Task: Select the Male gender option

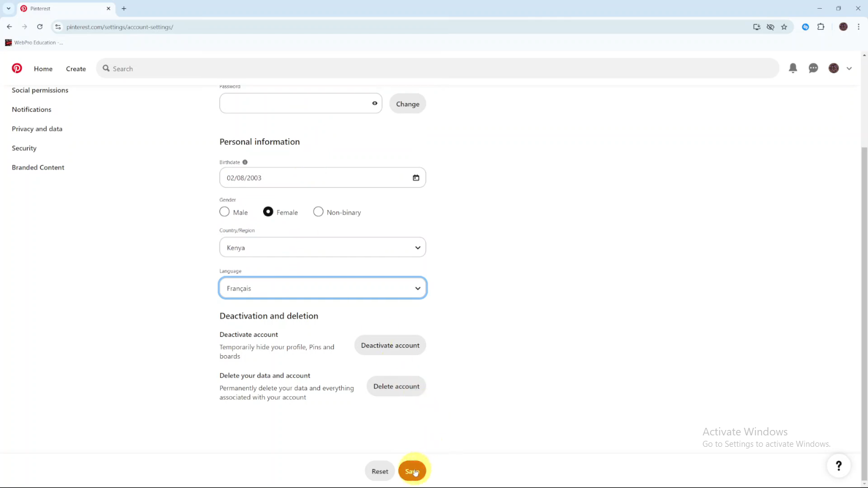Action: click(225, 211)
